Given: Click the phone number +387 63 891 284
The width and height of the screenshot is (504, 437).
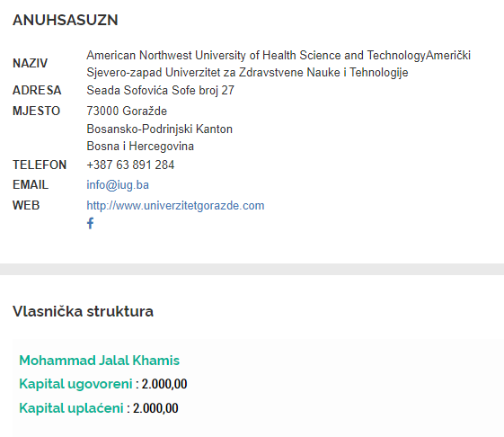Looking at the screenshot, I should (130, 165).
